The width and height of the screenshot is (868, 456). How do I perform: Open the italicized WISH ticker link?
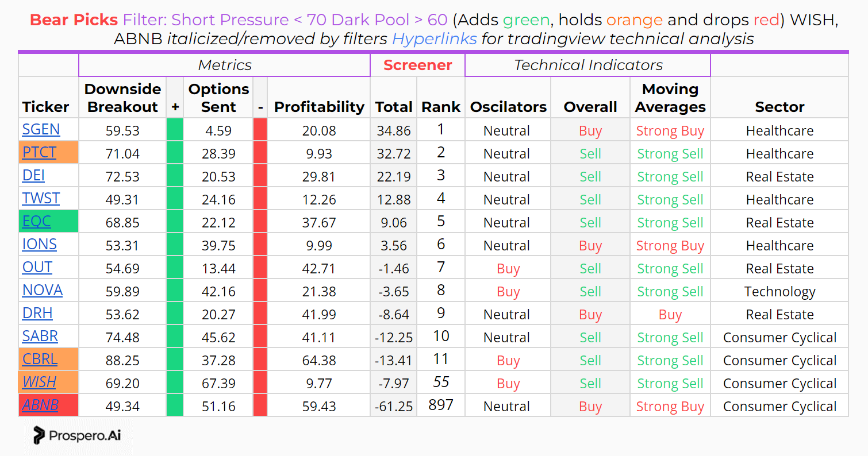click(x=39, y=382)
